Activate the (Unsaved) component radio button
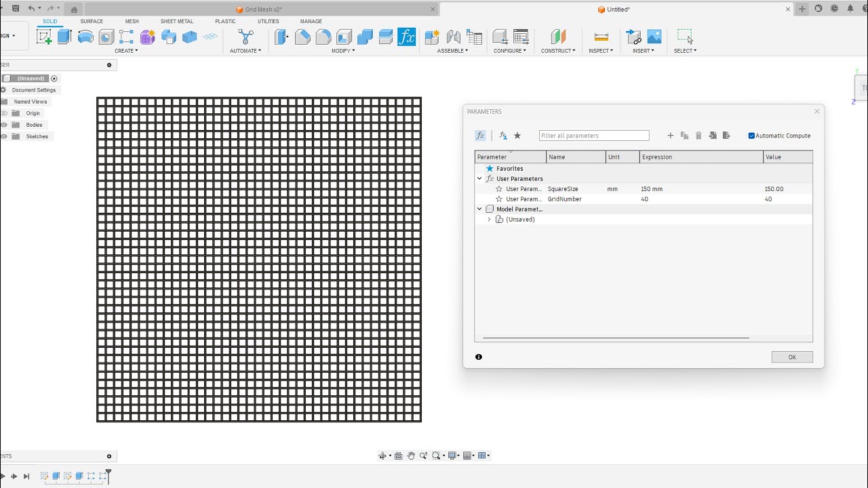The height and width of the screenshot is (488, 868). click(x=54, y=79)
